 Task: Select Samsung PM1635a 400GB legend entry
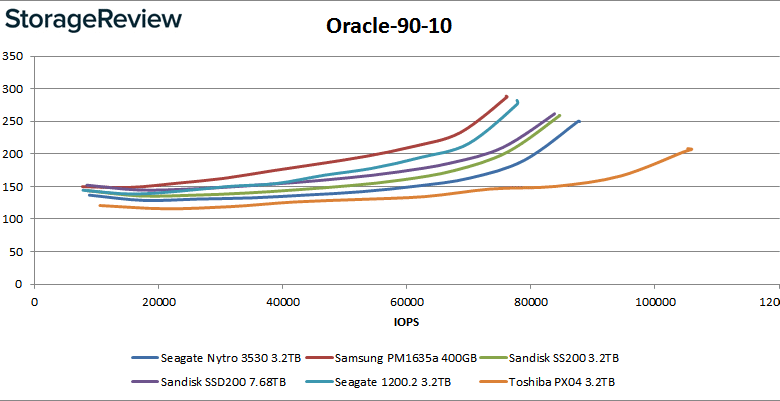point(391,357)
